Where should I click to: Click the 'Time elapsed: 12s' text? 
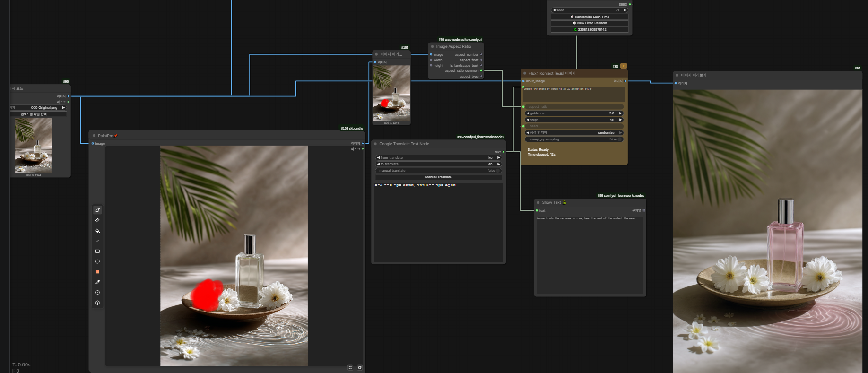[541, 155]
